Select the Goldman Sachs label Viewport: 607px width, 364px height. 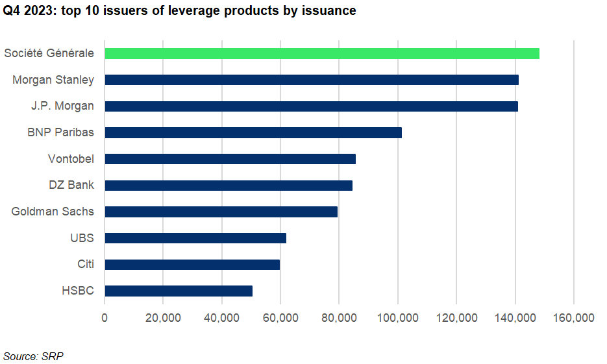[53, 212]
